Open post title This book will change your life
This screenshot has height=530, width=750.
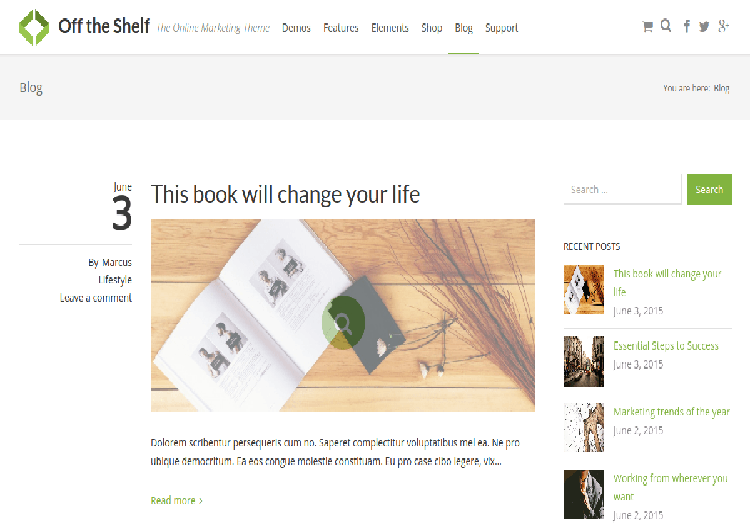coord(285,195)
